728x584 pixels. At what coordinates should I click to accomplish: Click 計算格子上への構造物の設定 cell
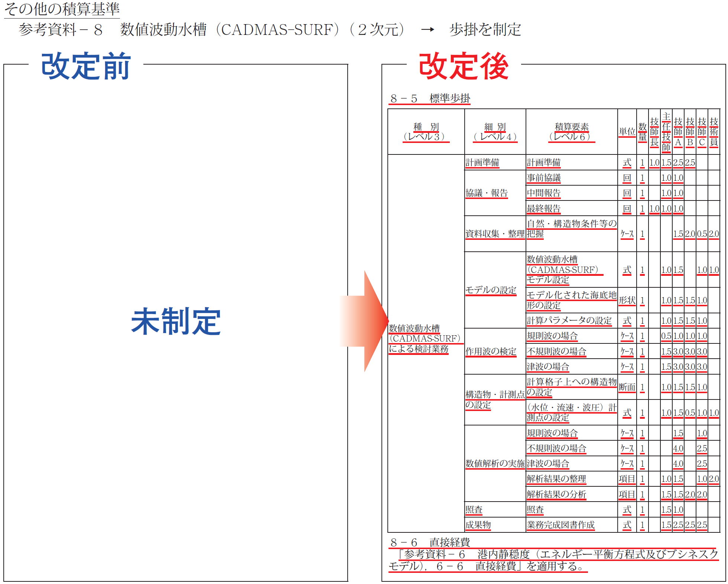tap(572, 387)
